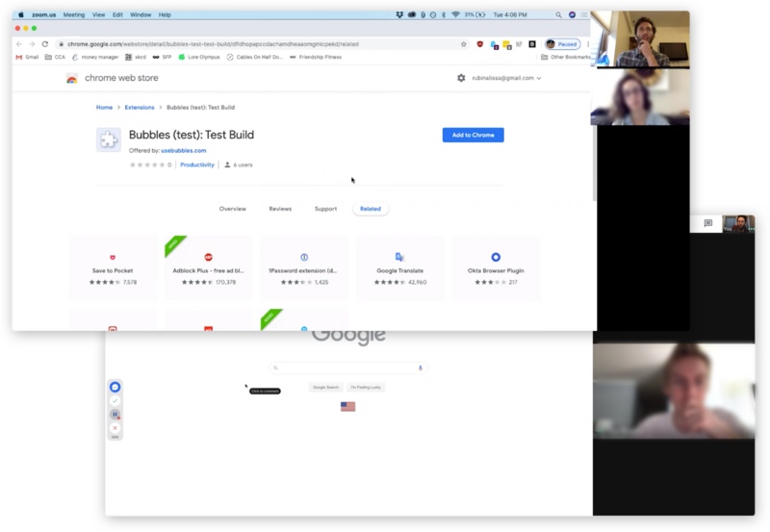Click the browser reload button
The image size is (770, 532).
pyautogui.click(x=45, y=44)
